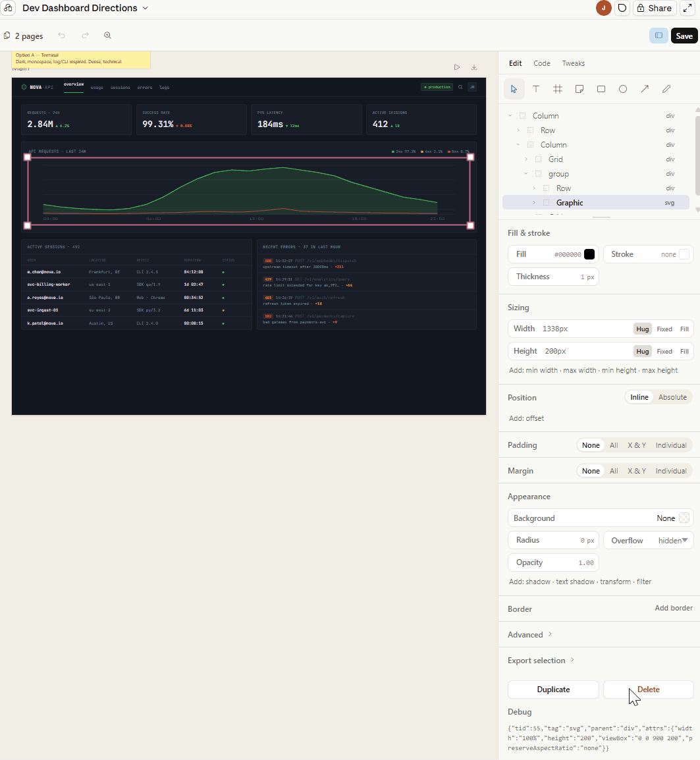The image size is (700, 760).
Task: Set Position to Inline
Action: (639, 397)
